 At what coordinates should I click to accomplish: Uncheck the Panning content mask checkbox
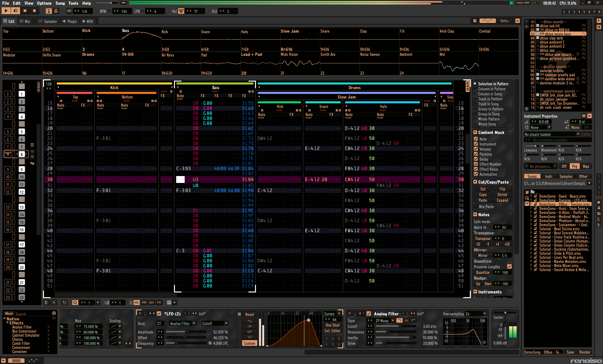[476, 154]
